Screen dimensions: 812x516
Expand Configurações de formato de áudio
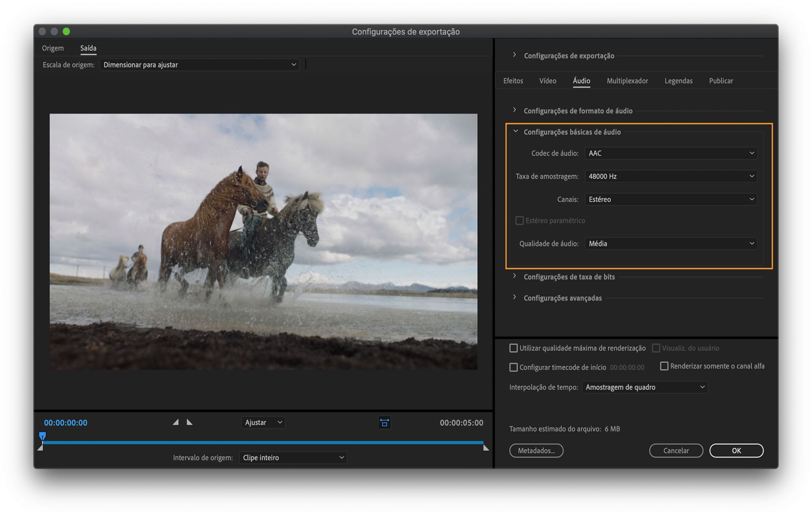tap(514, 110)
